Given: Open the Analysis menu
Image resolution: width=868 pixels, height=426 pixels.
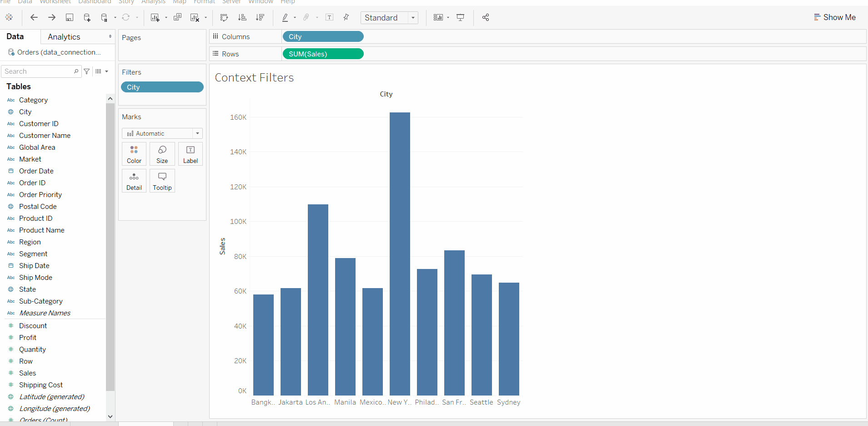Looking at the screenshot, I should pyautogui.click(x=153, y=2).
